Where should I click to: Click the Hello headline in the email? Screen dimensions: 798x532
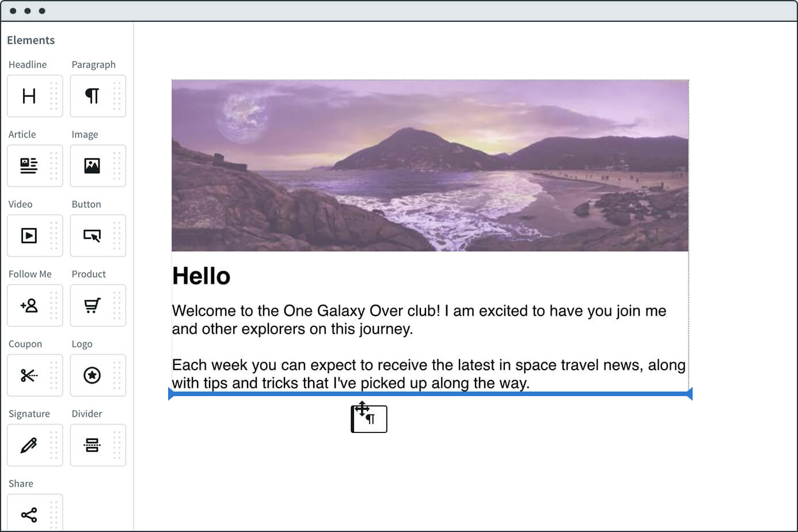[201, 276]
